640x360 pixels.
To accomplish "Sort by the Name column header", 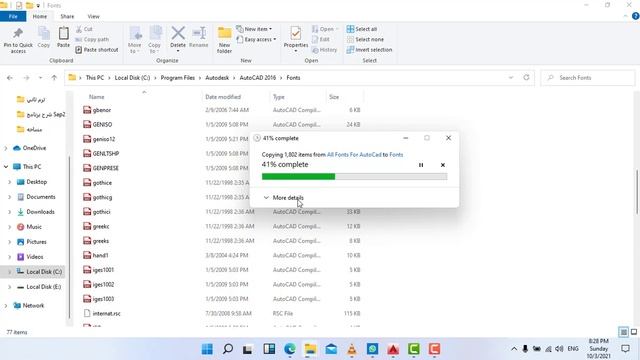I will (x=96, y=97).
